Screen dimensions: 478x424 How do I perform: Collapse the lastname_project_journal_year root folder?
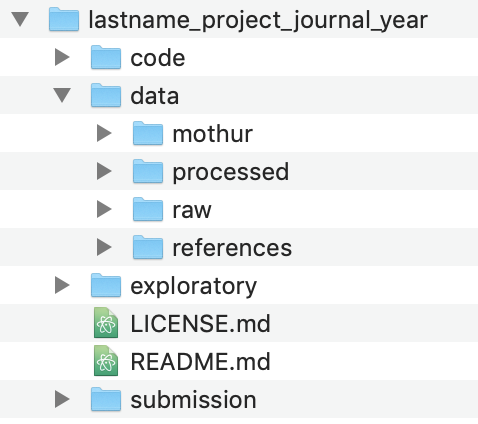click(20, 19)
